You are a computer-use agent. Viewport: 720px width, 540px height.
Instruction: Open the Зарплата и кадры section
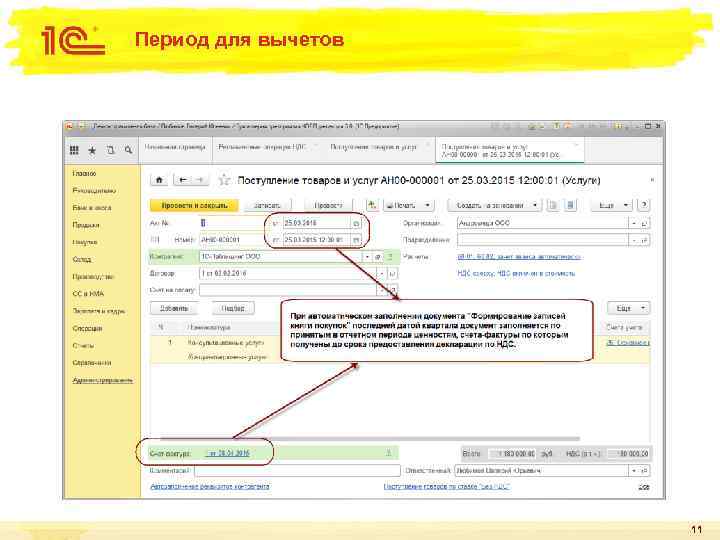(x=99, y=311)
